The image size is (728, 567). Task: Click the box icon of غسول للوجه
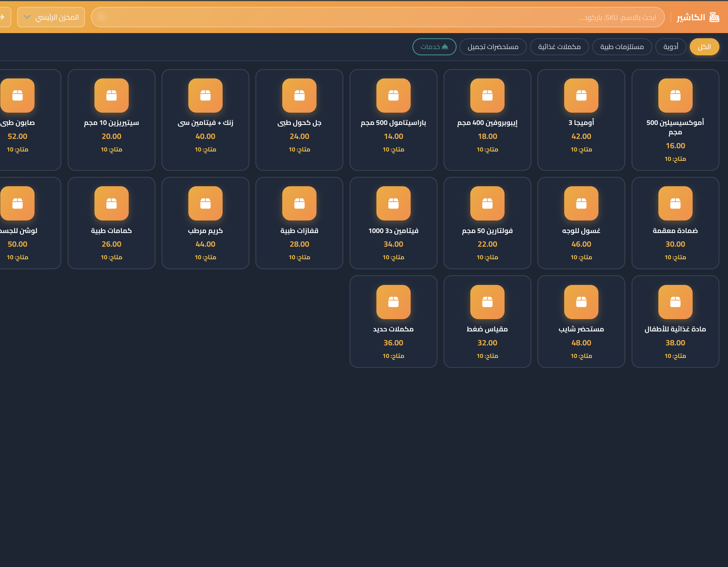(581, 203)
